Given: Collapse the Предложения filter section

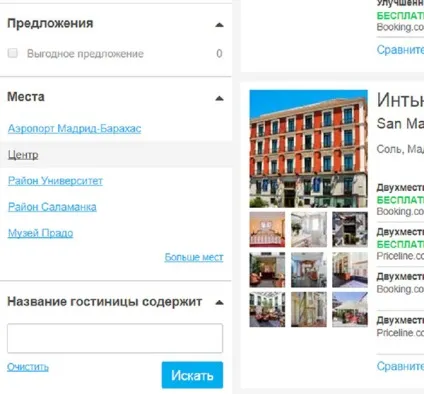Looking at the screenshot, I should pyautogui.click(x=219, y=25).
